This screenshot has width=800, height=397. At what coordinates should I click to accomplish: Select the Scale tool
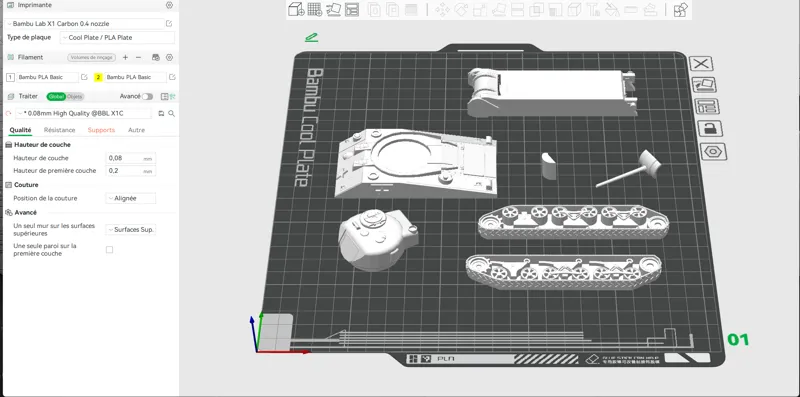[x=480, y=10]
